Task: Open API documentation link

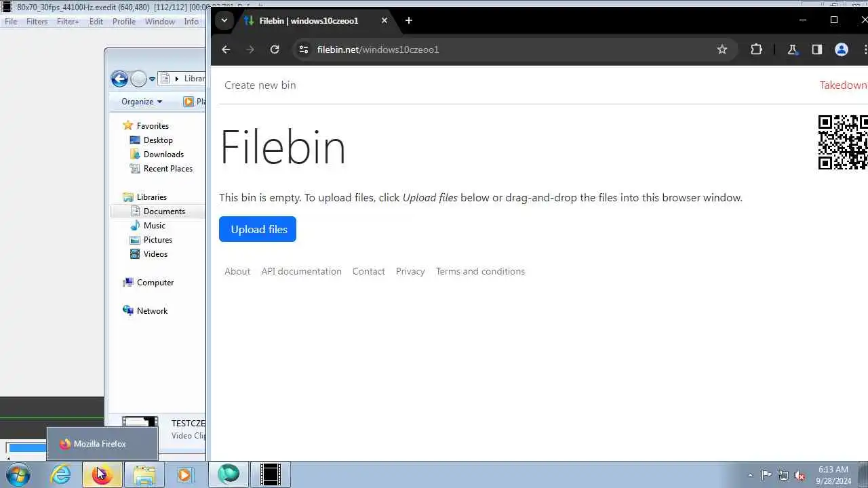Action: [x=302, y=271]
